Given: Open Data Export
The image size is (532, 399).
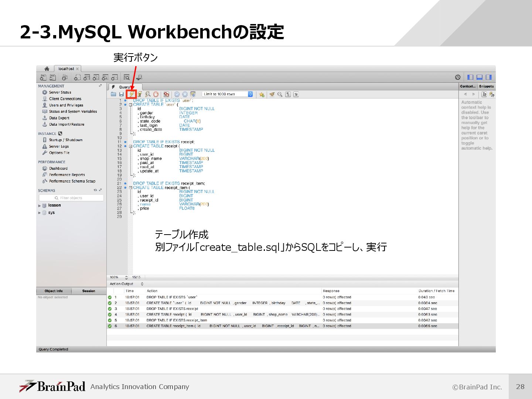Looking at the screenshot, I should point(59,118).
